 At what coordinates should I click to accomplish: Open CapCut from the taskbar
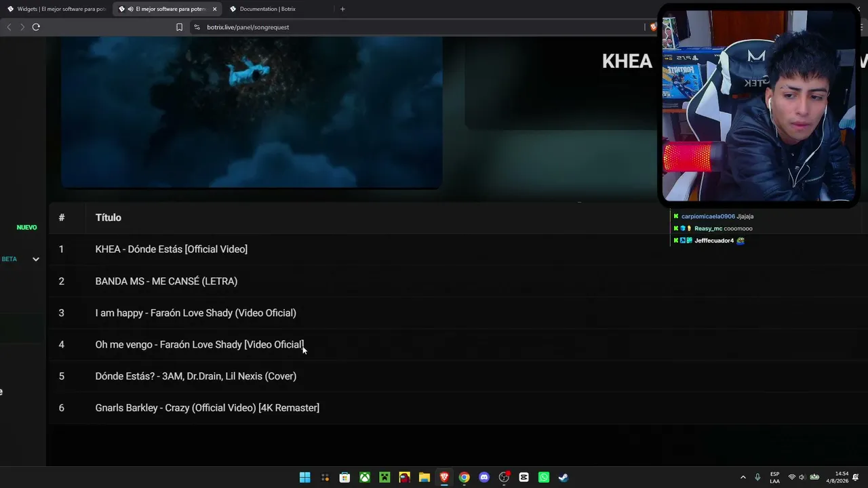(x=524, y=477)
